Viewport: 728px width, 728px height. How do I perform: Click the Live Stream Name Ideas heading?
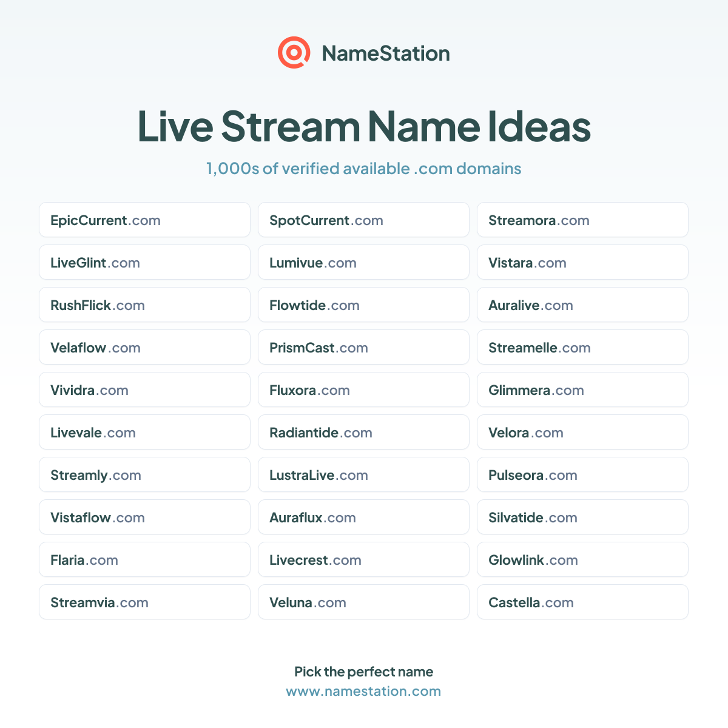pyautogui.click(x=364, y=126)
